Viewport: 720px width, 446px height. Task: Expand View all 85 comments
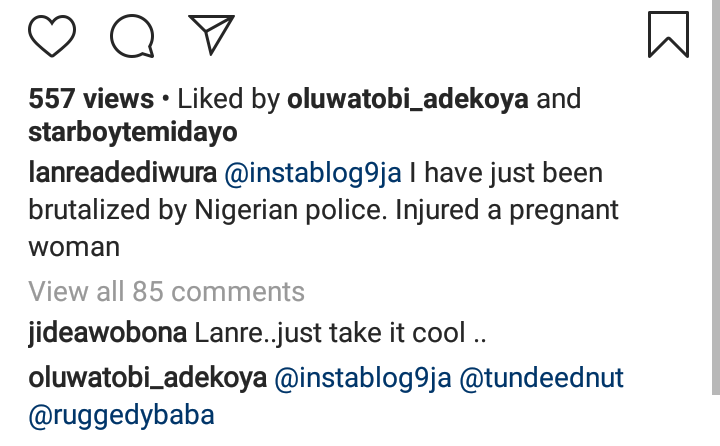[166, 292]
